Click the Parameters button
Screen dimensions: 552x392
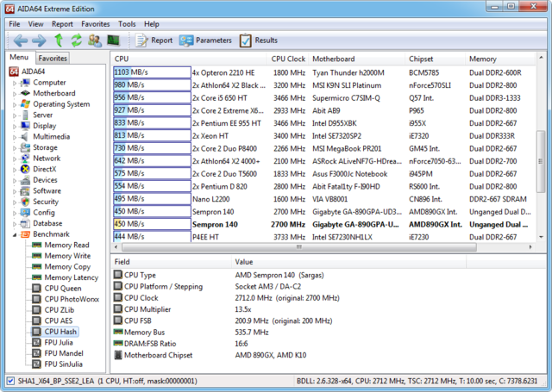tap(205, 40)
